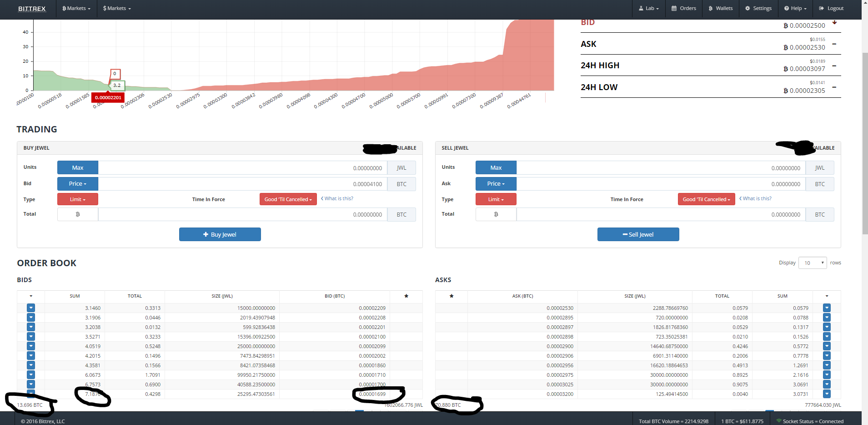The image size is (868, 425).
Task: Open Limit type dropdown in Sell Jewel
Action: (496, 199)
